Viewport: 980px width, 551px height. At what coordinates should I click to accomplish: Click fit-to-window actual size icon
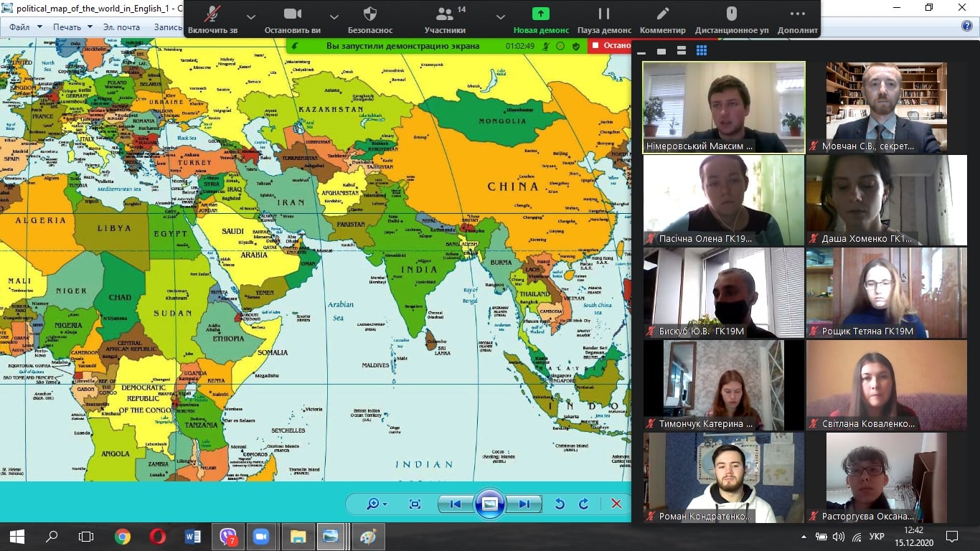coord(415,504)
